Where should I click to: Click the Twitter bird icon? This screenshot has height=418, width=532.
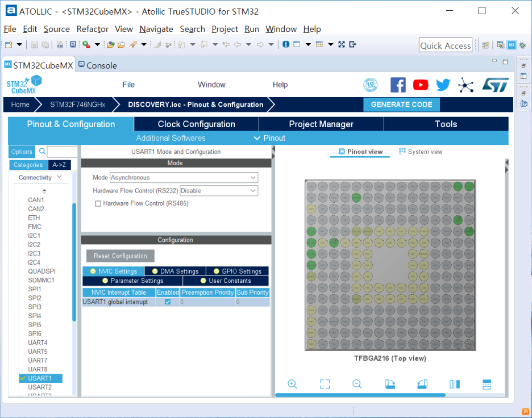tap(443, 85)
